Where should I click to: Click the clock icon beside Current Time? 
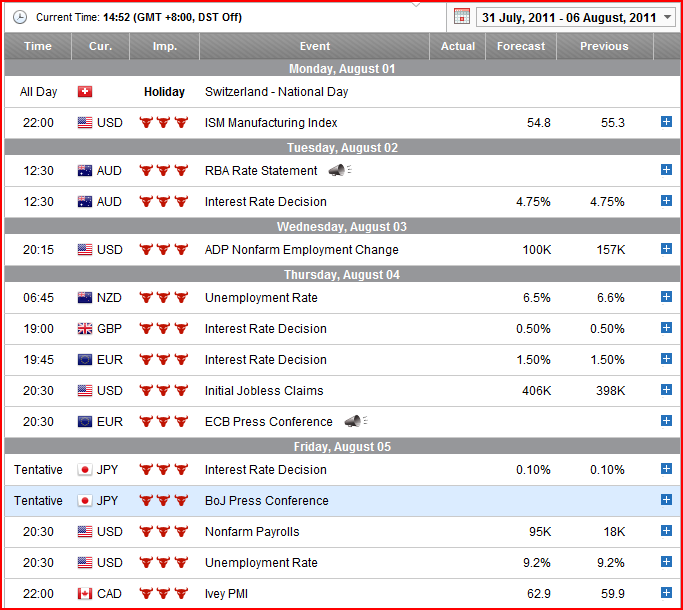click(x=20, y=17)
